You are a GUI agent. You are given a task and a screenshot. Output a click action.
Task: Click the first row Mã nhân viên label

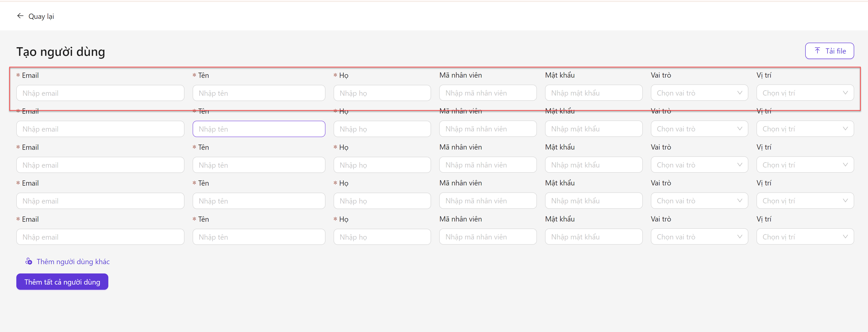click(461, 75)
